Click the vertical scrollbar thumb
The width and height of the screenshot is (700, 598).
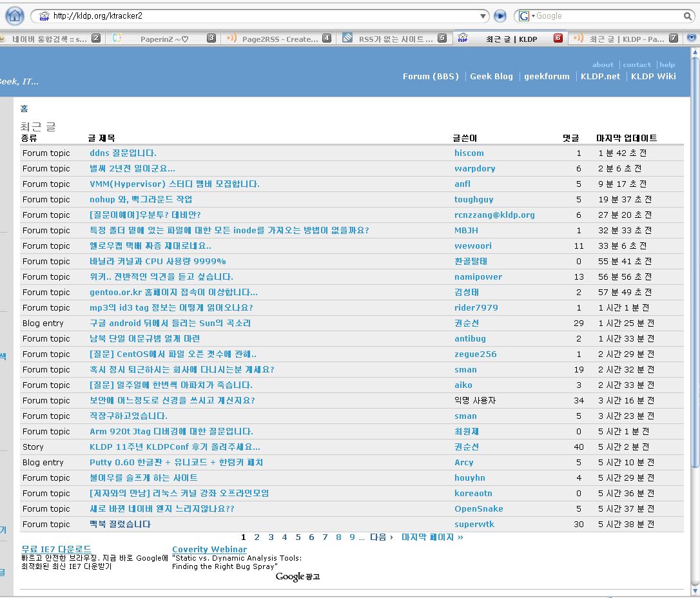pyautogui.click(x=695, y=262)
